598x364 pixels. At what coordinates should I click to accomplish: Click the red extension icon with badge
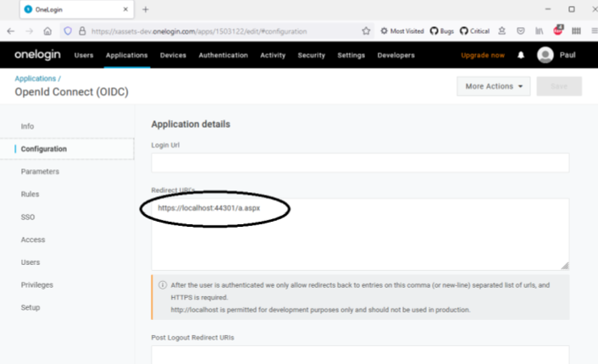[x=558, y=30]
